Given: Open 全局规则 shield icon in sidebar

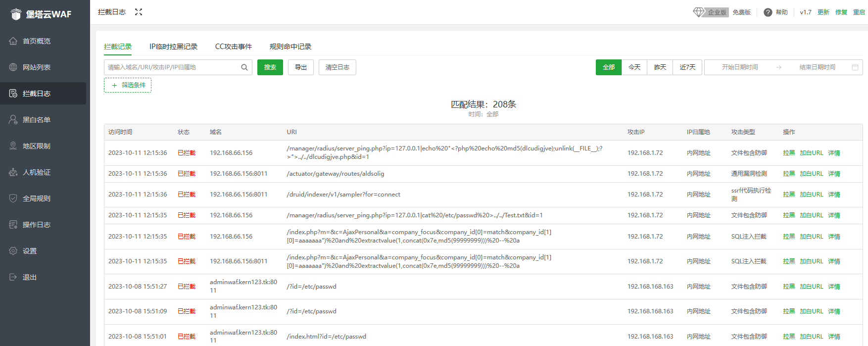Looking at the screenshot, I should tap(13, 198).
